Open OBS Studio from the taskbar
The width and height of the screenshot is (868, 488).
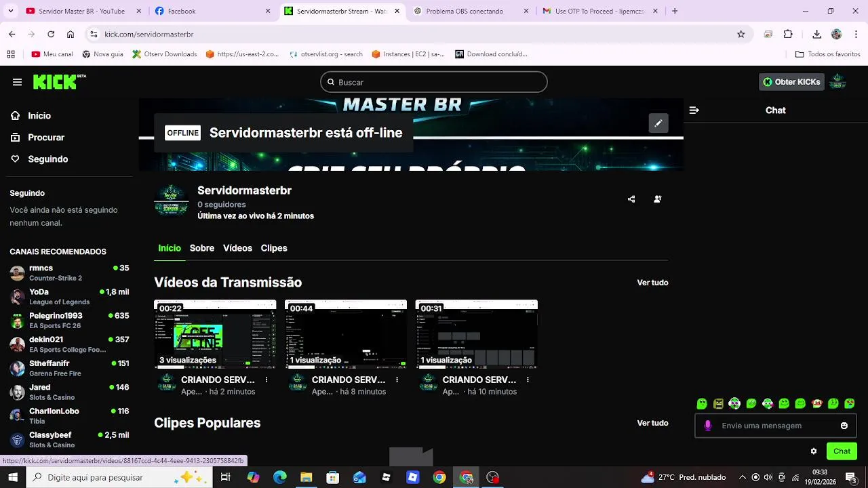pyautogui.click(x=493, y=477)
